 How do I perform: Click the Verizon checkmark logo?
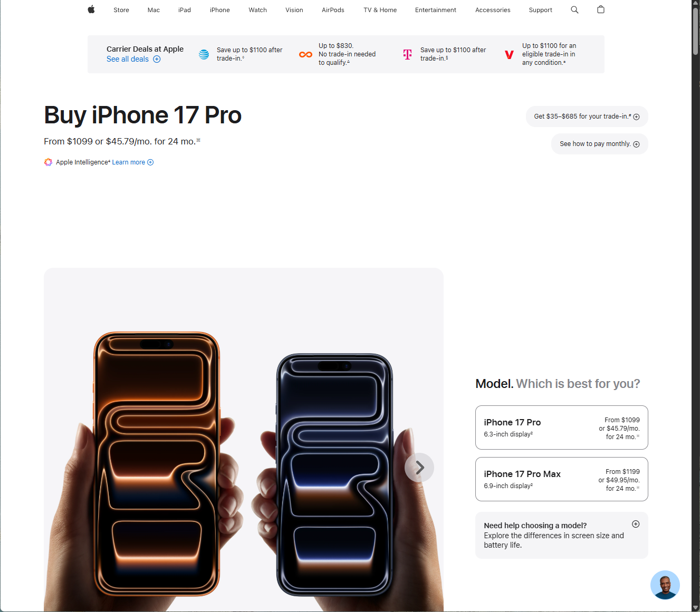(x=509, y=54)
